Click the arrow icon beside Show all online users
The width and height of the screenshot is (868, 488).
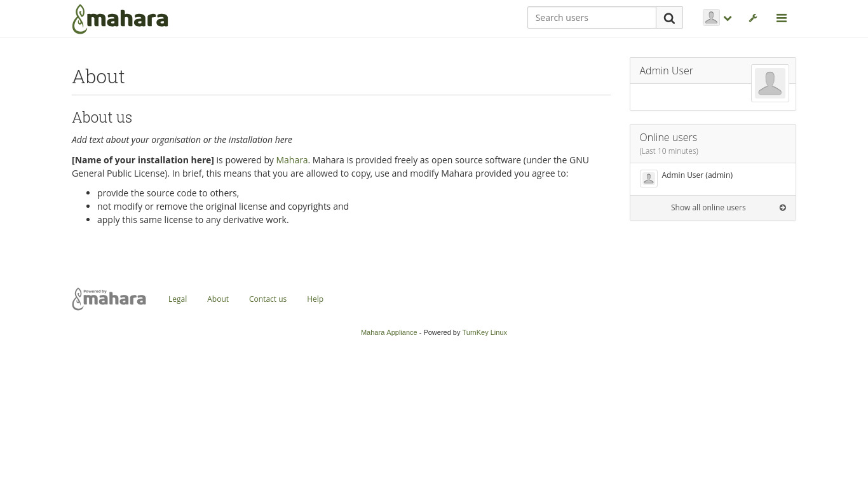tap(782, 208)
